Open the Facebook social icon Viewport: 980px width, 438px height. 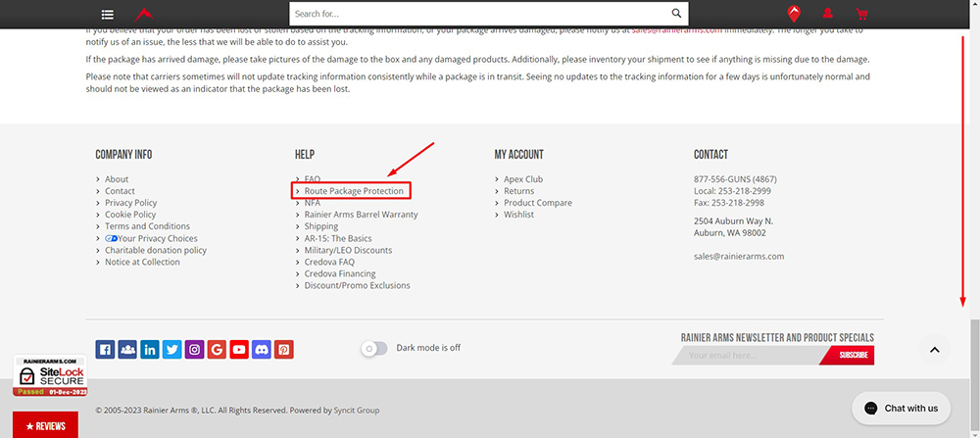tap(105, 349)
